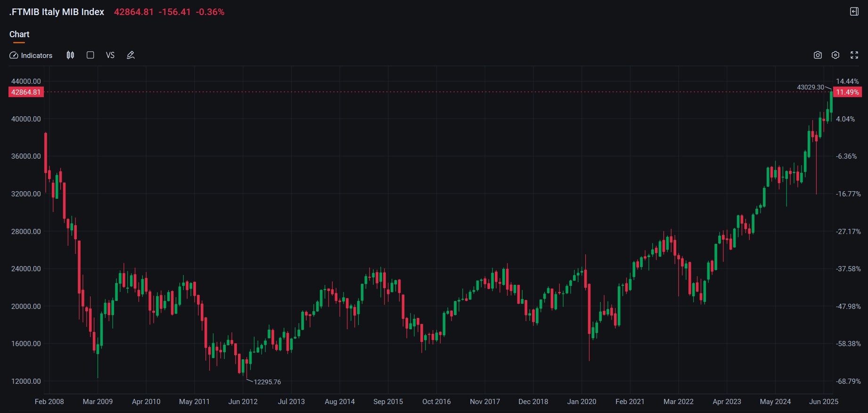Collapse the side panel using top-right icon
868x413 pixels.
coord(854,12)
